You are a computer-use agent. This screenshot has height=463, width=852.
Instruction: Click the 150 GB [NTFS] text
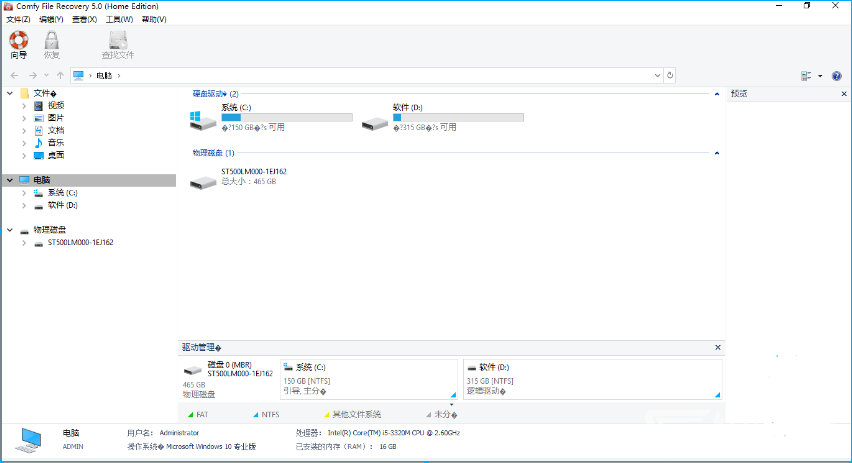coord(307,381)
